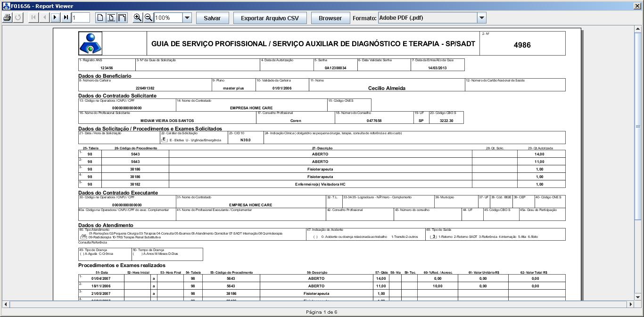Click the vertical scrollbar thumb
The width and height of the screenshot is (644, 317).
pos(638,127)
